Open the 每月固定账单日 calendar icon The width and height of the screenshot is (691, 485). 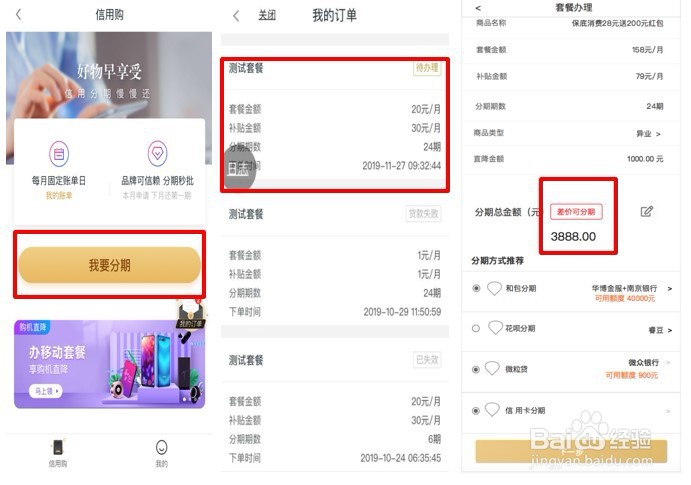click(x=59, y=153)
